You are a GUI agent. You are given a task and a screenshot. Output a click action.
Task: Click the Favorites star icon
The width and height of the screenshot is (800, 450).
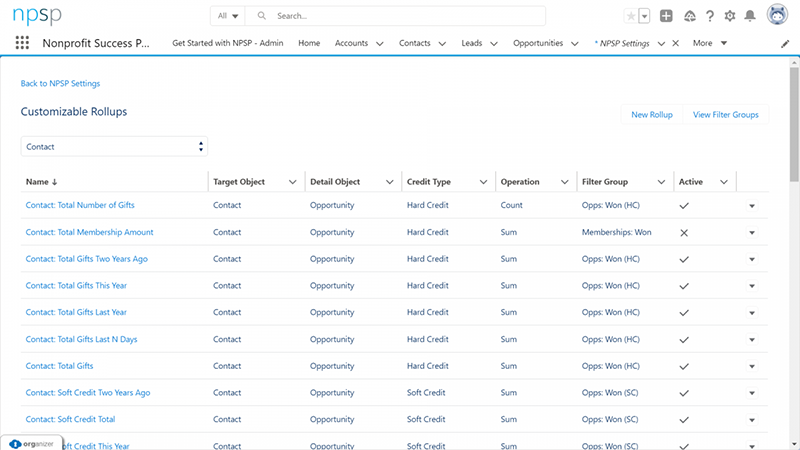click(629, 16)
